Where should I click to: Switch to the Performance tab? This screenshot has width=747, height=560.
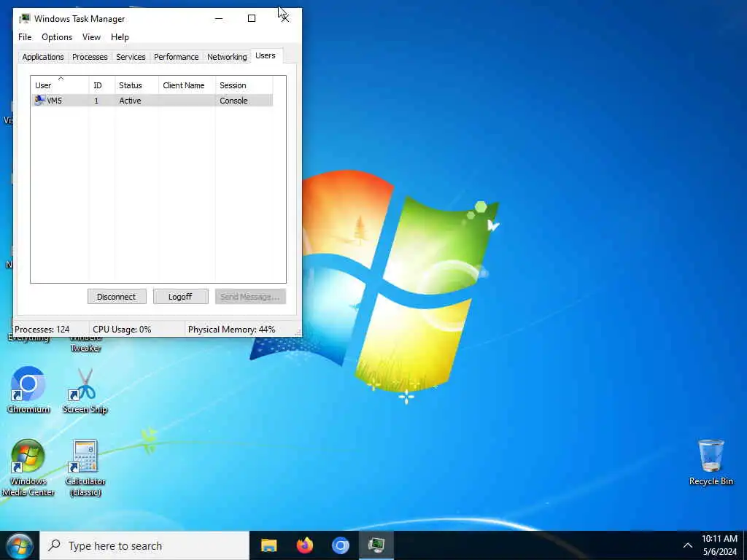[177, 57]
